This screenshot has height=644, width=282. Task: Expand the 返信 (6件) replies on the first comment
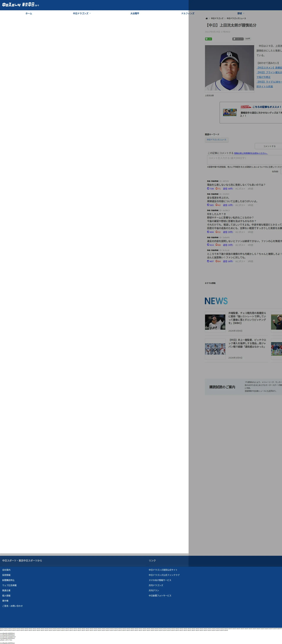click(x=228, y=189)
